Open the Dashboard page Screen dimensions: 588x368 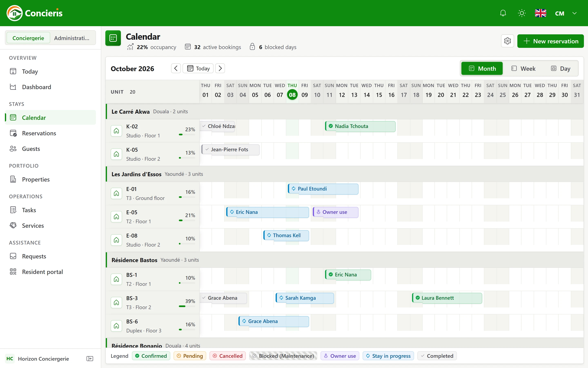50,87
